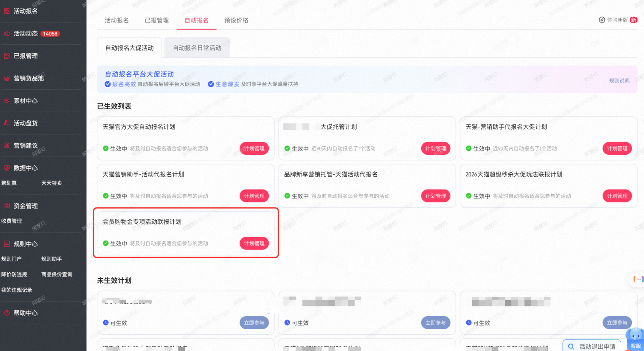Click the 已生效列表 heading
The width and height of the screenshot is (644, 351).
pos(114,106)
